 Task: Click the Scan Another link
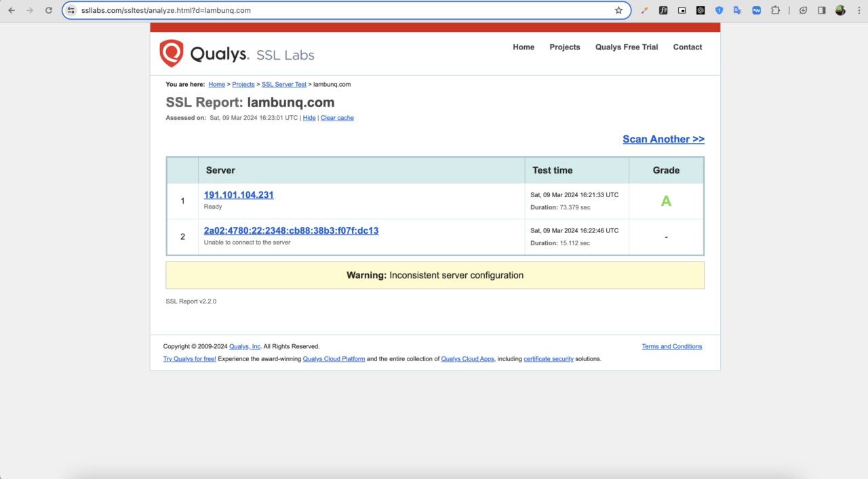pos(663,139)
